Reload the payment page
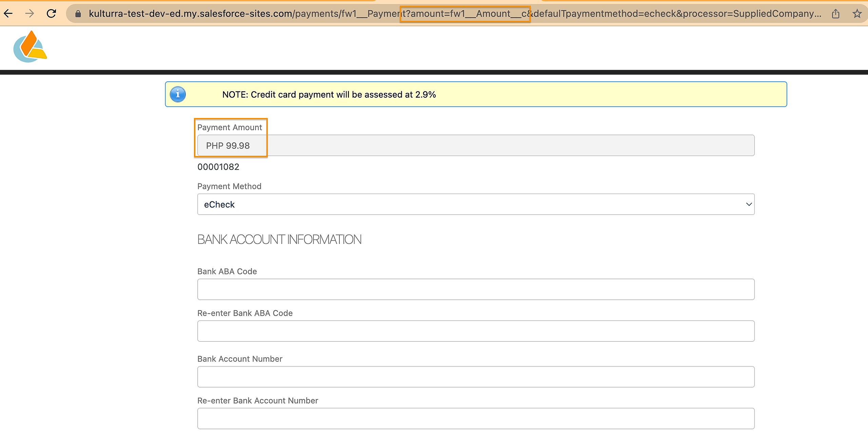 pos(51,14)
